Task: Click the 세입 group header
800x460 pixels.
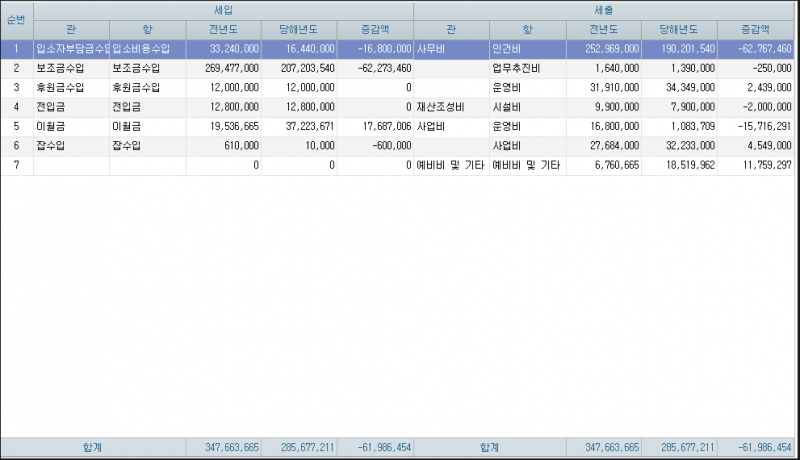Action: [x=223, y=10]
